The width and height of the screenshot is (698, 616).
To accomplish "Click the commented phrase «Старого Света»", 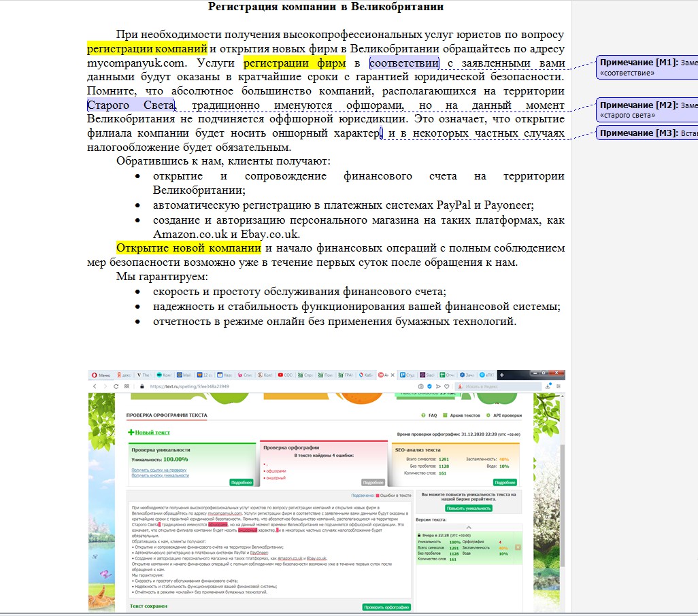I will 131,105.
